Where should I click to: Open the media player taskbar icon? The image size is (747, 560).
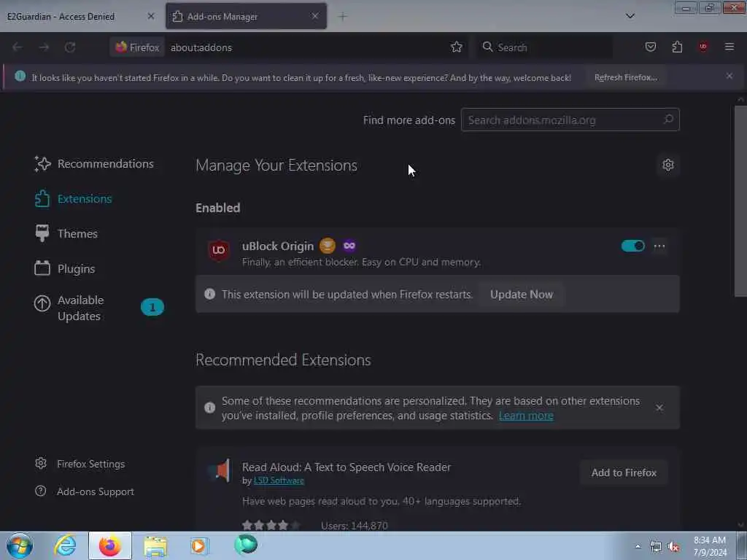pyautogui.click(x=199, y=545)
